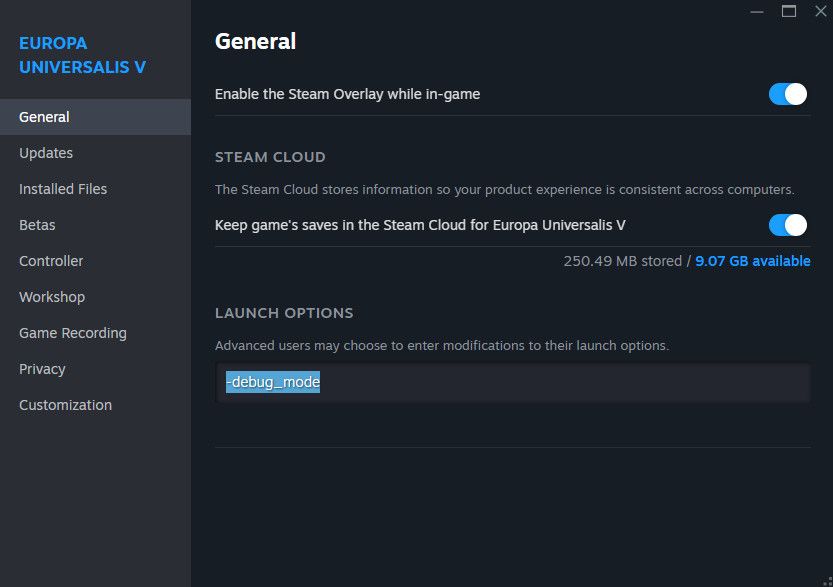Disable the Steam Overlay in-game toggle
833x587 pixels.
[787, 94]
